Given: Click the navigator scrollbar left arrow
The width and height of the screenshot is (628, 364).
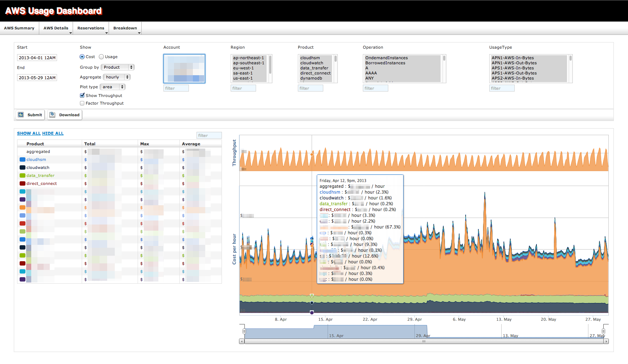Looking at the screenshot, I should [242, 341].
